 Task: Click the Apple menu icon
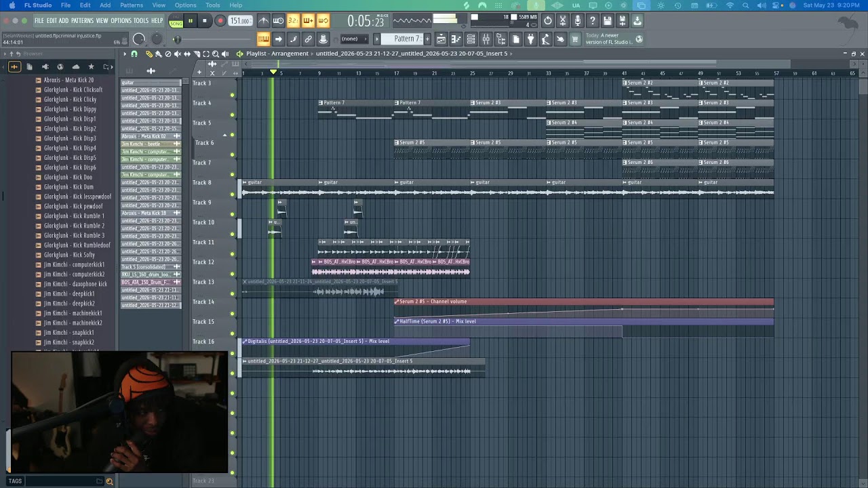click(12, 5)
